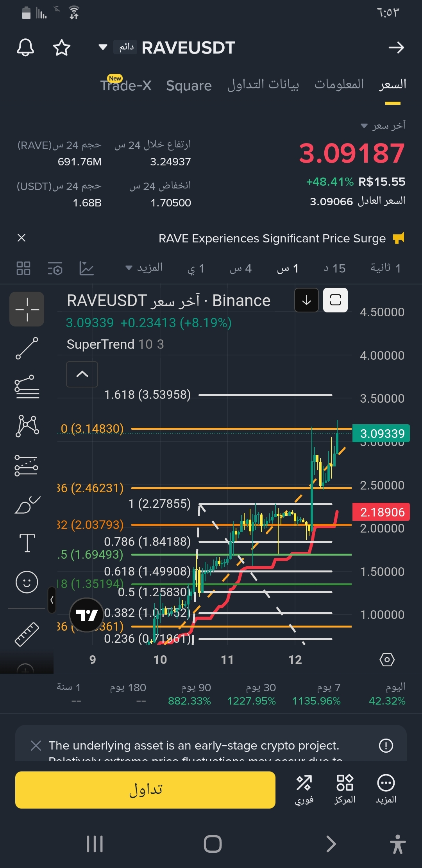Select the 90 يوم performance range
The height and width of the screenshot is (868, 422).
tap(190, 694)
